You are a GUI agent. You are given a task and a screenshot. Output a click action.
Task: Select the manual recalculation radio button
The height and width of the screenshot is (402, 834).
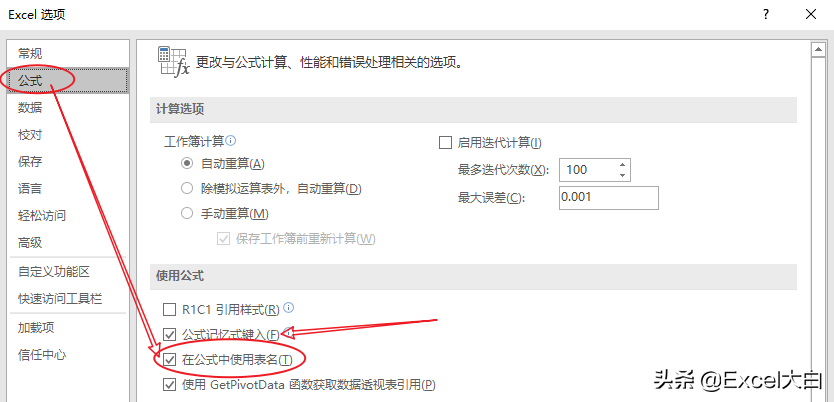point(187,214)
